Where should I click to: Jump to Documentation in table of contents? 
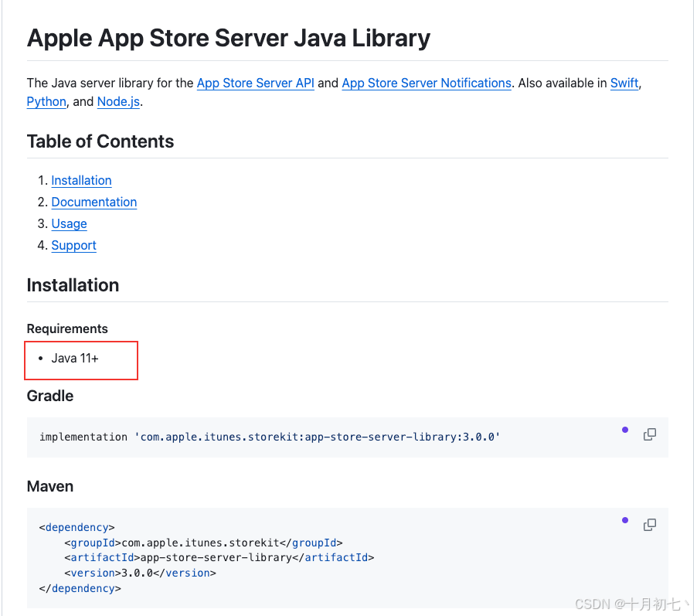point(94,202)
